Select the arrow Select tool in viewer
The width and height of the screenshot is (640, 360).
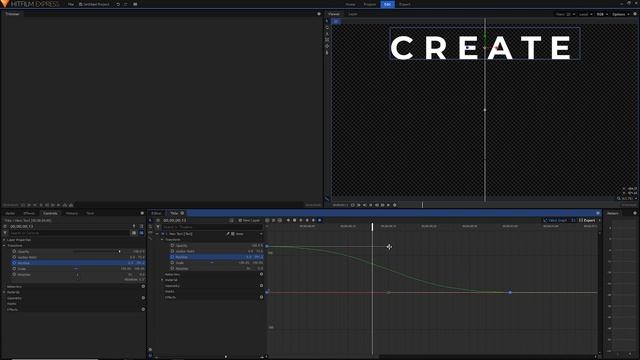(x=327, y=21)
